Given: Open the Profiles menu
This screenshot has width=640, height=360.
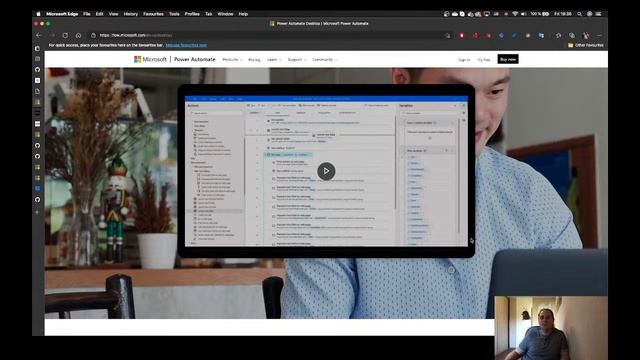Looking at the screenshot, I should pos(192,14).
